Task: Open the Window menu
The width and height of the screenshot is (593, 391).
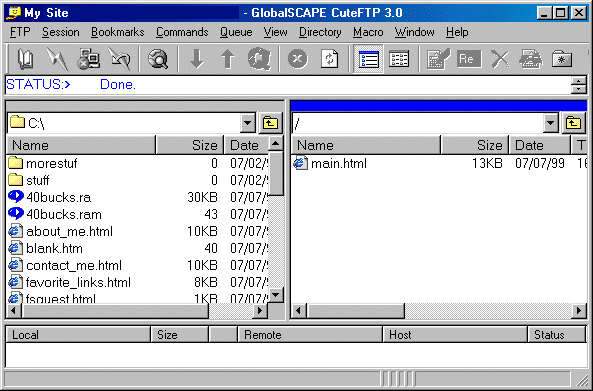Action: click(x=414, y=32)
